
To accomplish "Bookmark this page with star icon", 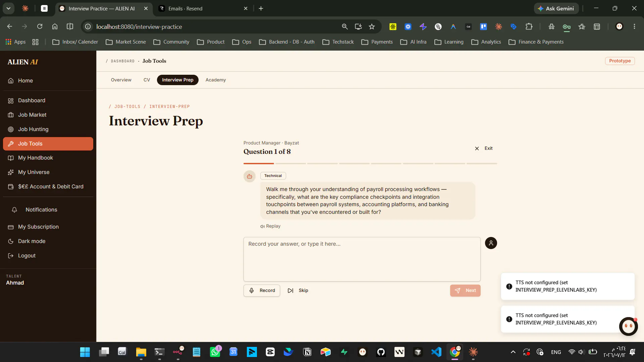I will [372, 27].
